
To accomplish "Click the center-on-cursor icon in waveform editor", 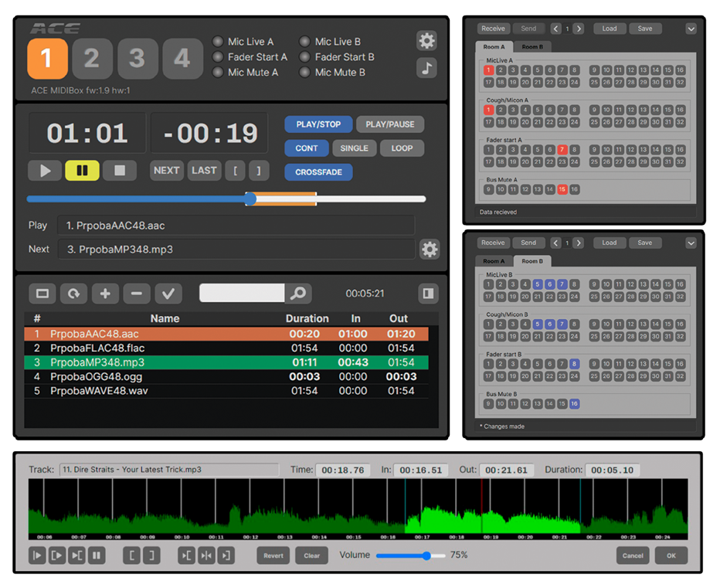I will coord(206,556).
